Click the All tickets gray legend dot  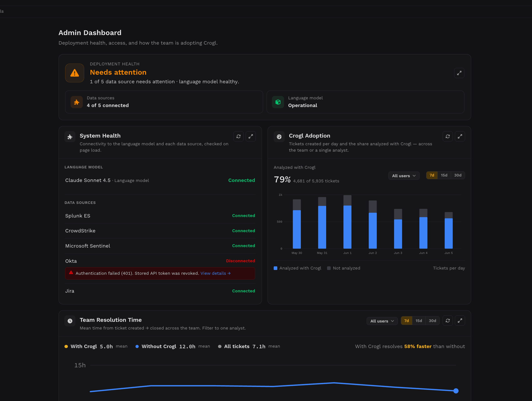(220, 347)
